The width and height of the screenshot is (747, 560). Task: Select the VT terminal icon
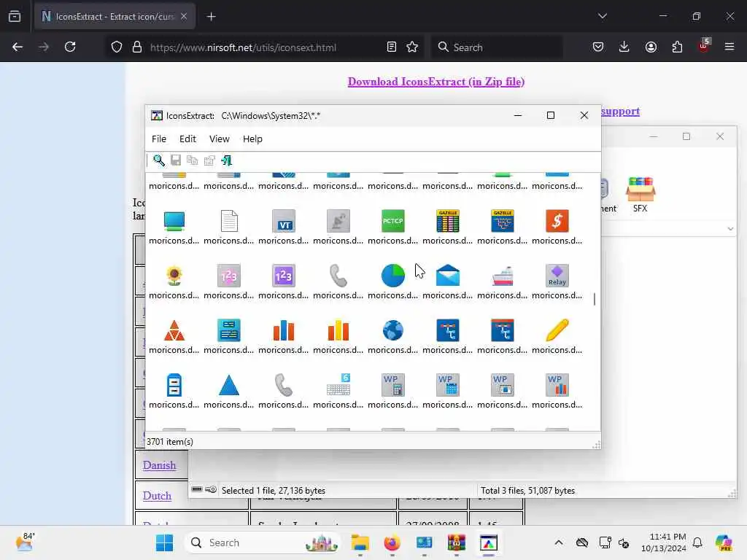[x=284, y=222]
